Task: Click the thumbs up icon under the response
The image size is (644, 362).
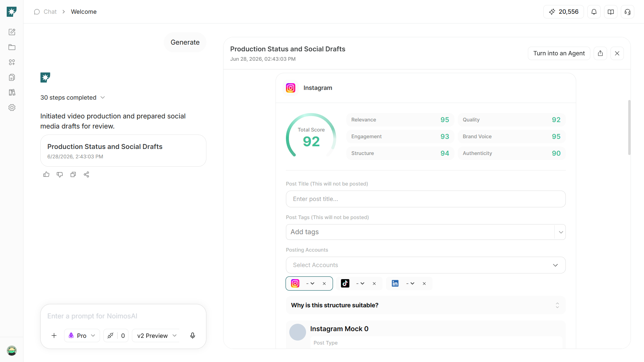Action: (x=46, y=174)
